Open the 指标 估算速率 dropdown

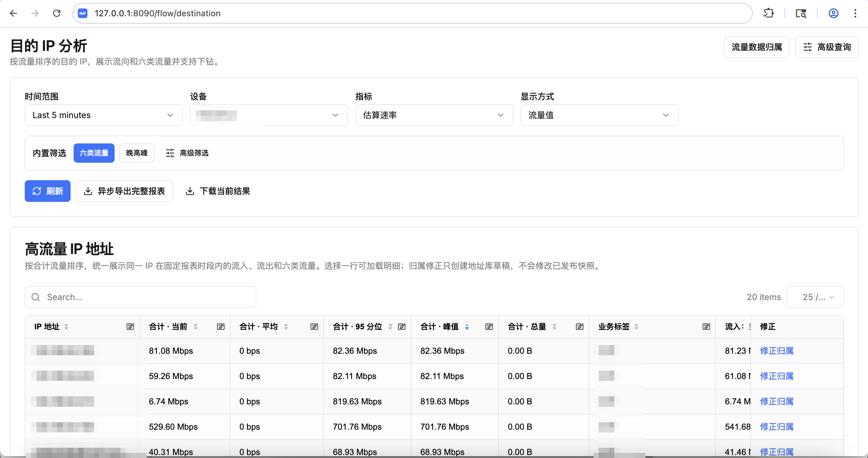tap(434, 115)
